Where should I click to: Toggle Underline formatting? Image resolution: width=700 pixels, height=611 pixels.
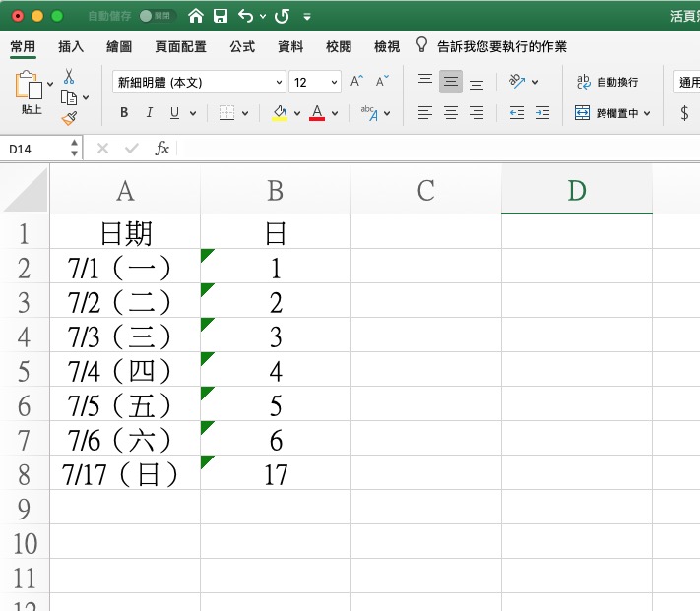point(174,113)
